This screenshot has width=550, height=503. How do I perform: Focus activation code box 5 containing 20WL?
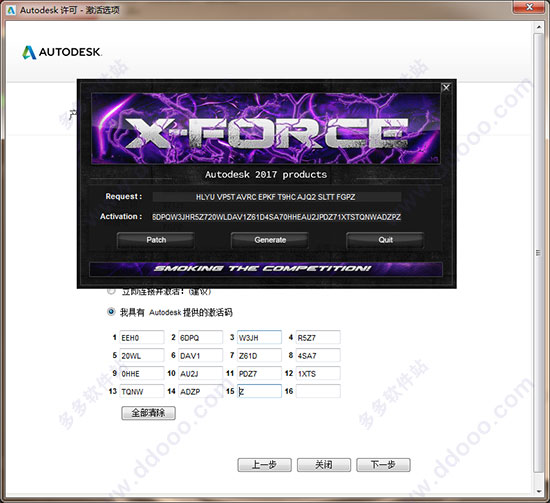[142, 355]
